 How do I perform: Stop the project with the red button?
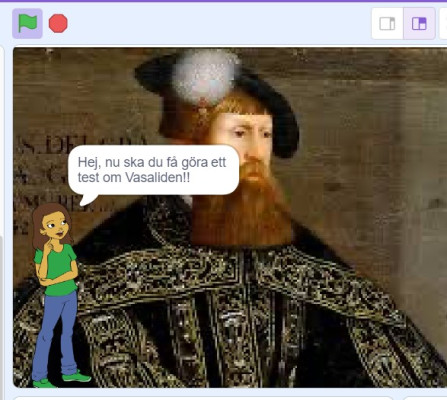tap(58, 23)
